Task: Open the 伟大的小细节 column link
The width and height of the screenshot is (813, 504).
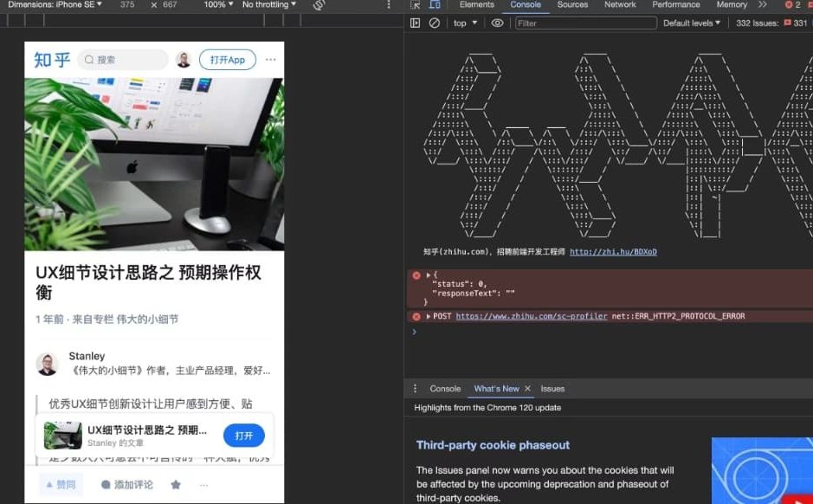Action: (x=147, y=320)
